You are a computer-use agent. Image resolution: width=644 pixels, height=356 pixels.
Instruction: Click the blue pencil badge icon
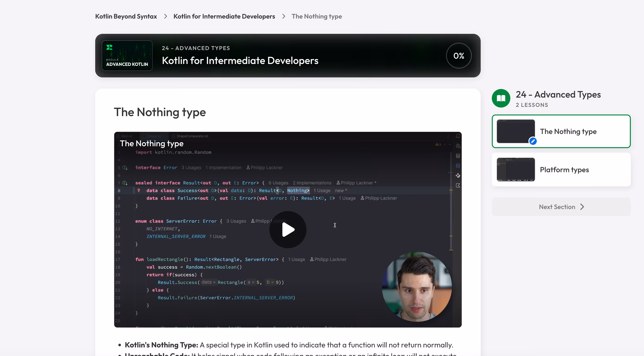point(533,141)
